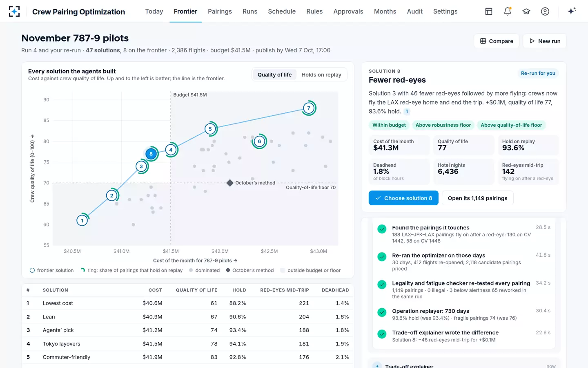Click the Hold on replay 93.6% metric card
This screenshot has width=588, height=368.
528,145
